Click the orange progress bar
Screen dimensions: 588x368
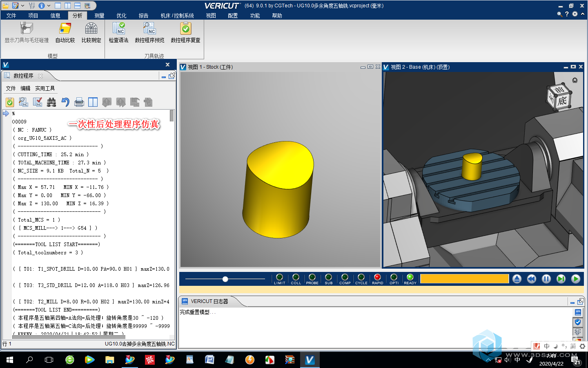pos(465,279)
